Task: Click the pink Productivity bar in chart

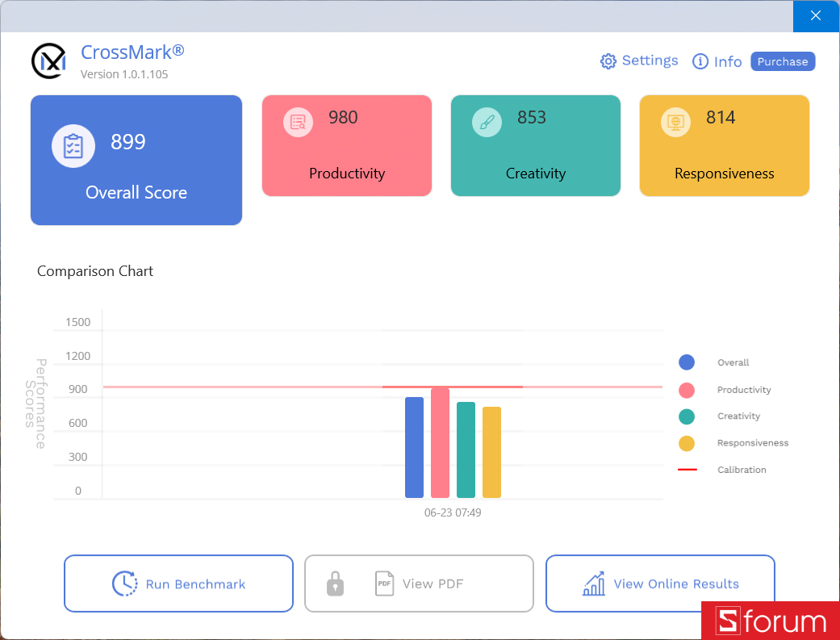Action: pos(440,443)
